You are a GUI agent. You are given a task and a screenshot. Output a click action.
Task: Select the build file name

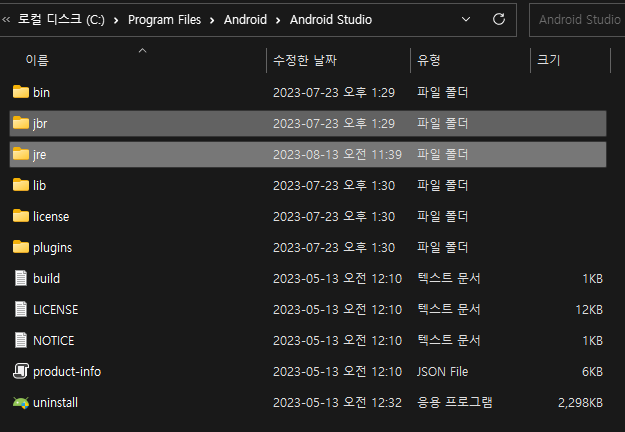(x=47, y=278)
